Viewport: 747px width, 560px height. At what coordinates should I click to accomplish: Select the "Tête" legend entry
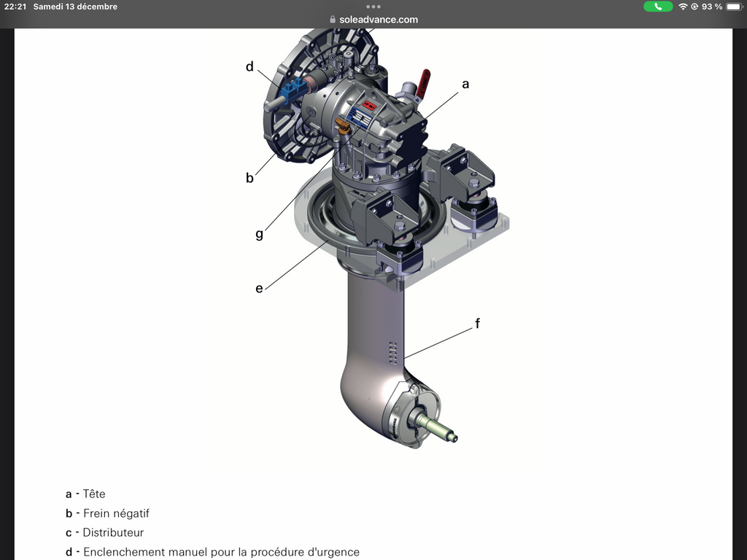[x=94, y=494]
